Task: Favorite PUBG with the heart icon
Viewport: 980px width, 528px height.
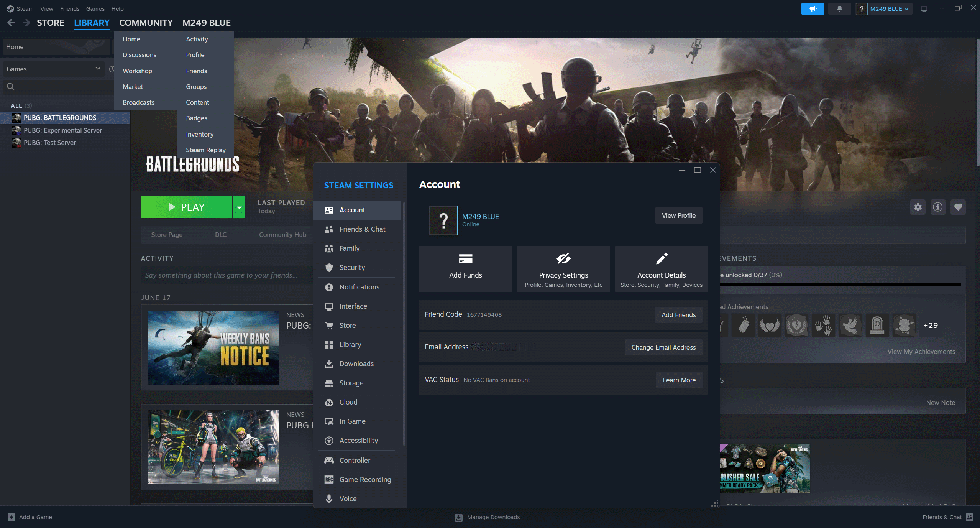Action: pos(958,207)
